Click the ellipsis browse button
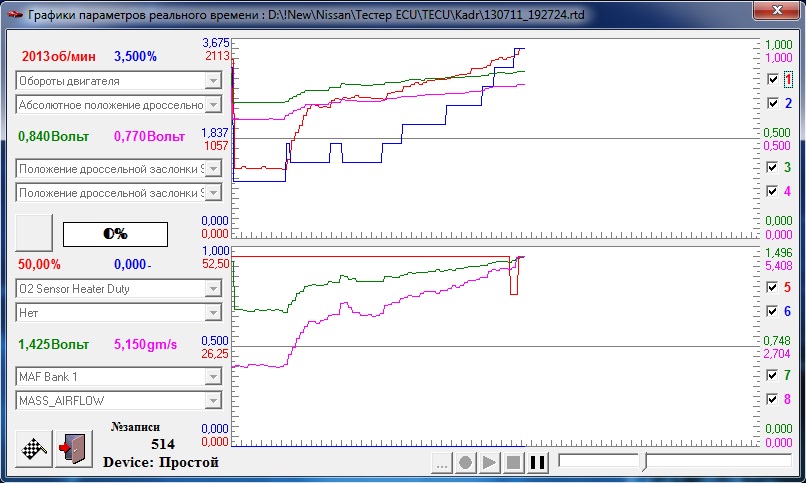The width and height of the screenshot is (806, 483). pos(441,462)
